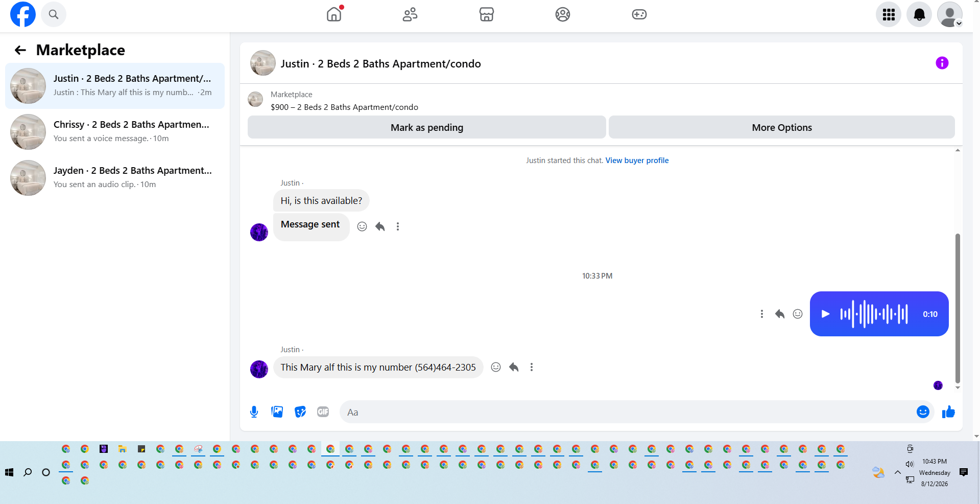Open the Facebook search icon

pyautogui.click(x=54, y=14)
